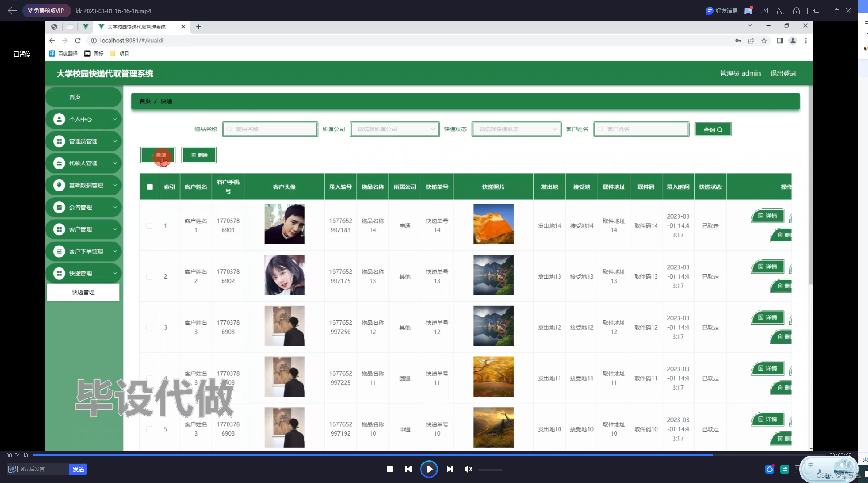Open 所属公司 company dropdown
Screen dimensions: 868x483
(394, 129)
